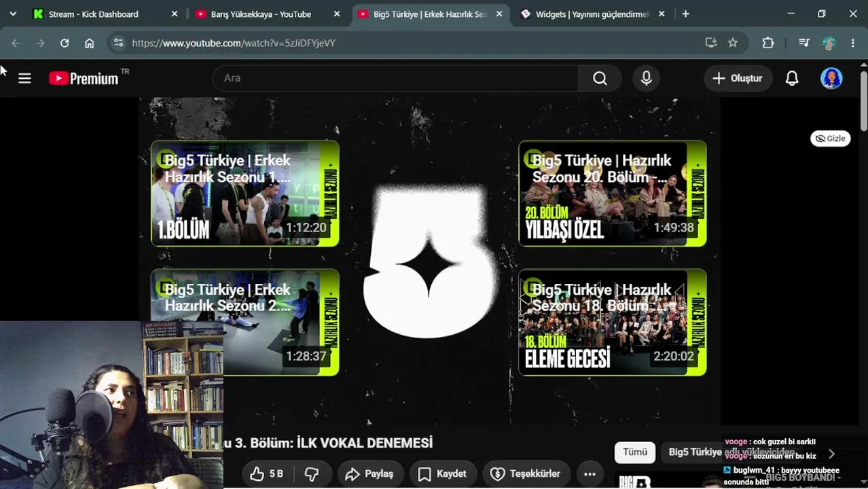
Task: Save video with Kaydet button
Action: tap(442, 473)
